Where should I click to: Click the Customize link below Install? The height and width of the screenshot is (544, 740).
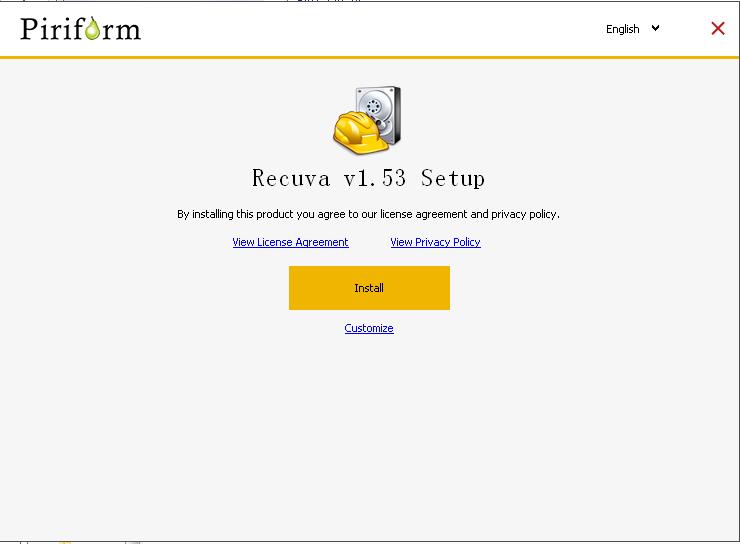coord(369,328)
